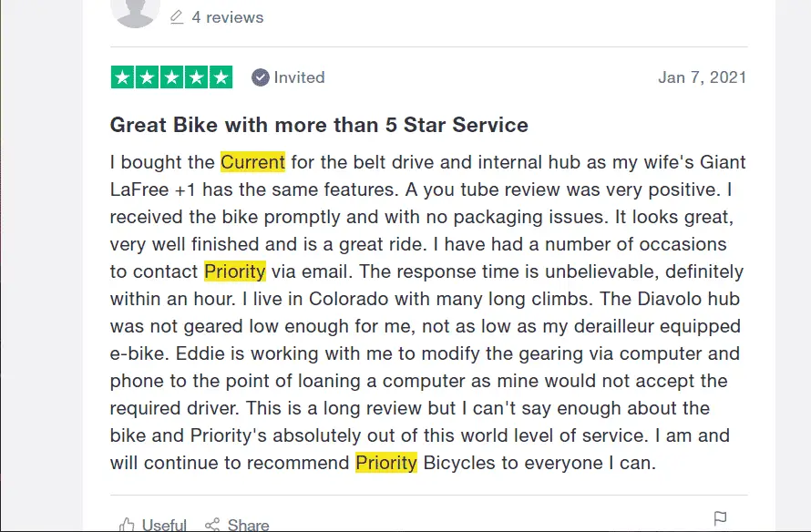
Task: Click the Invited label text
Action: point(300,77)
